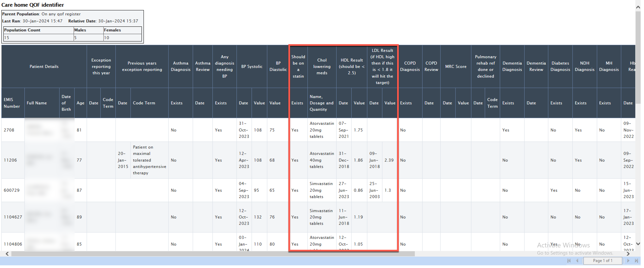Click the MH Diagnosis header
This screenshot has height=268, width=644.
tap(609, 67)
